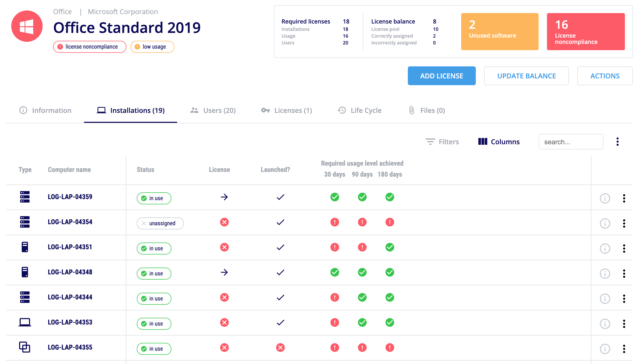This screenshot has width=638, height=364.
Task: Click the low usage tag
Action: 152,47
